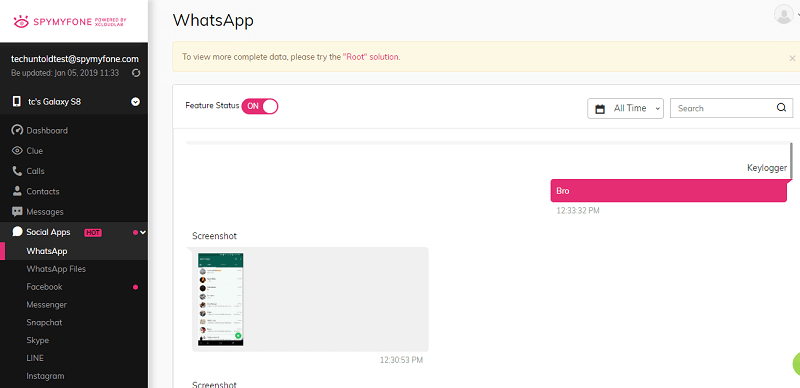The image size is (800, 388).
Task: Click the search magnifier icon
Action: (782, 108)
